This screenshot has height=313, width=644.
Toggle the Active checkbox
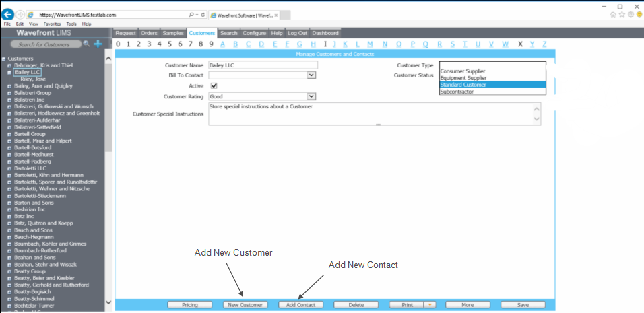tap(214, 85)
